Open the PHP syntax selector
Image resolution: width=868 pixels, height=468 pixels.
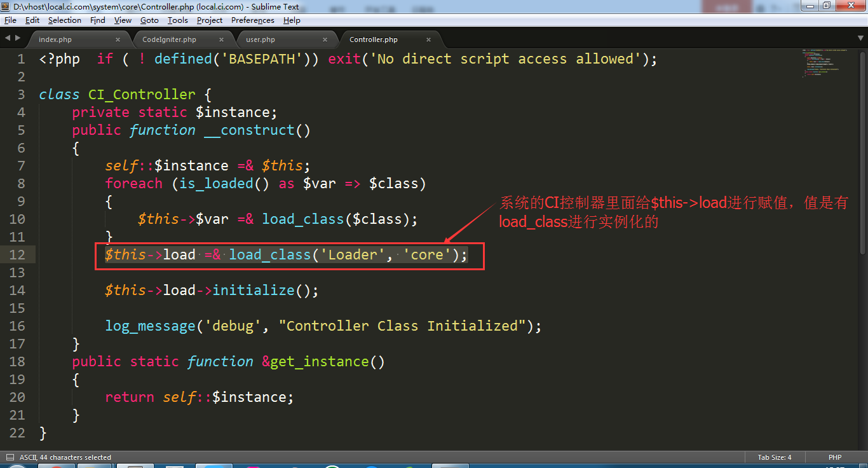[834, 457]
